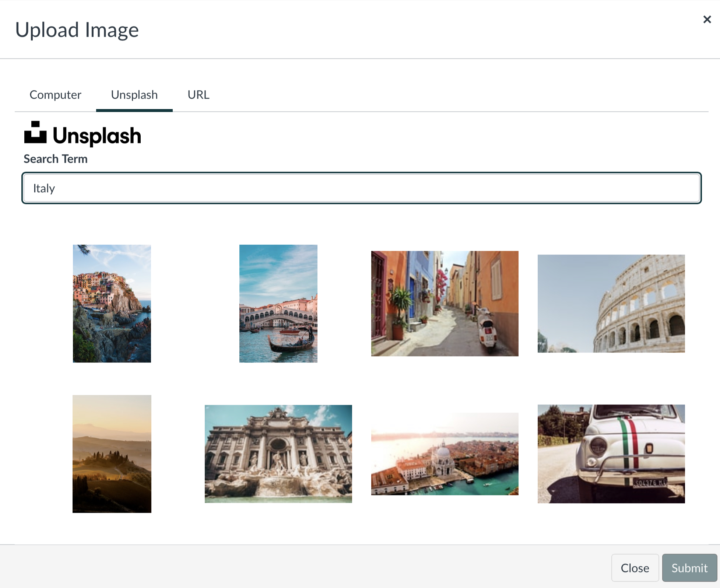This screenshot has height=588, width=720.
Task: Select the Trevi Fountain photo
Action: [278, 454]
